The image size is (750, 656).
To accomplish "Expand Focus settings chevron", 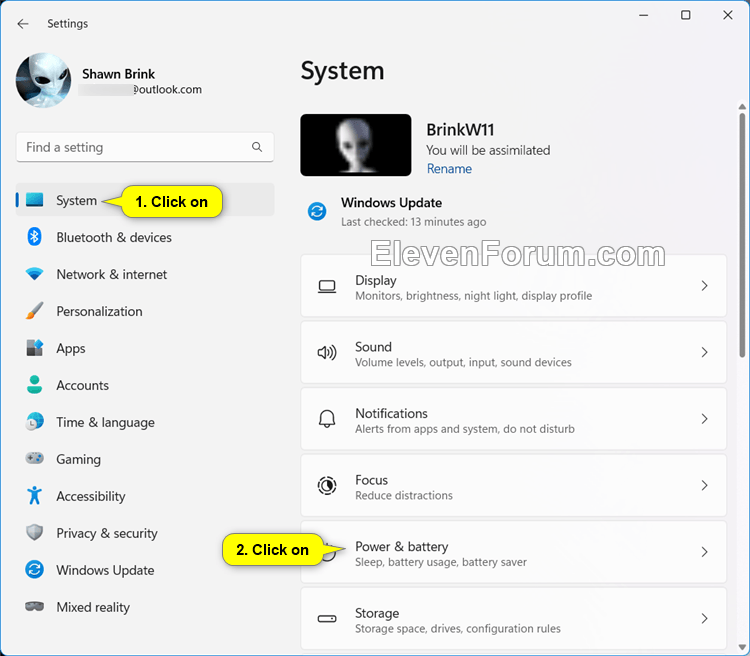I will click(x=704, y=485).
